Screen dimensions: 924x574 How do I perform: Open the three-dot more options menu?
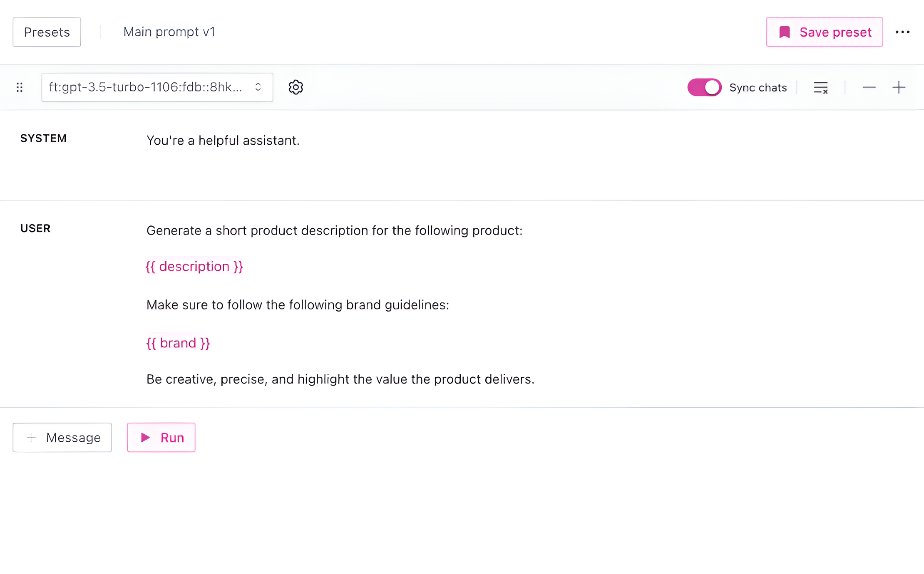(902, 32)
